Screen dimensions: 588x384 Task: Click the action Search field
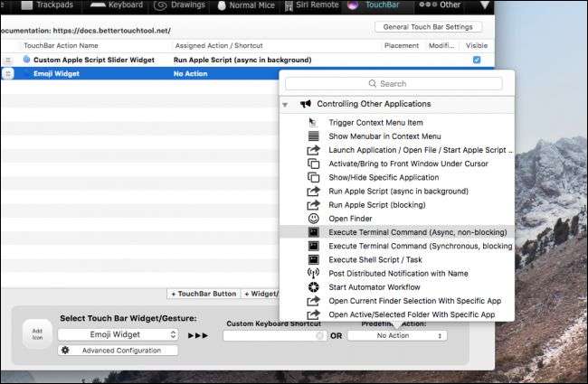tap(394, 83)
